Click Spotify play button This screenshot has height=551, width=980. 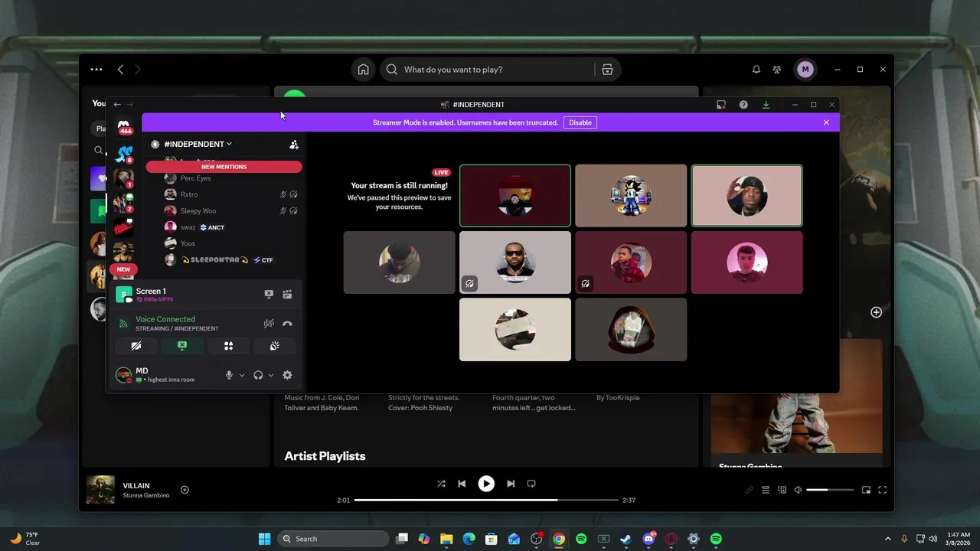(486, 484)
